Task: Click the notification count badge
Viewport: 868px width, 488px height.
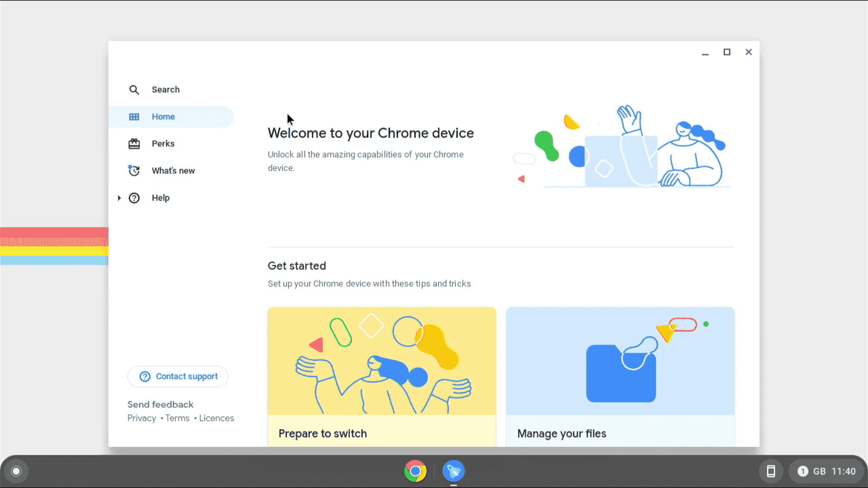Action: tap(802, 471)
